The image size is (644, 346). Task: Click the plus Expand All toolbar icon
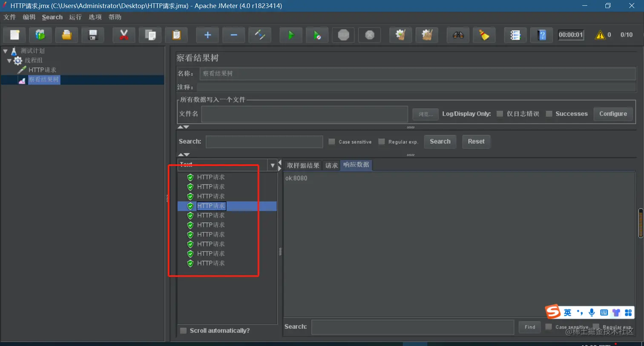(207, 35)
